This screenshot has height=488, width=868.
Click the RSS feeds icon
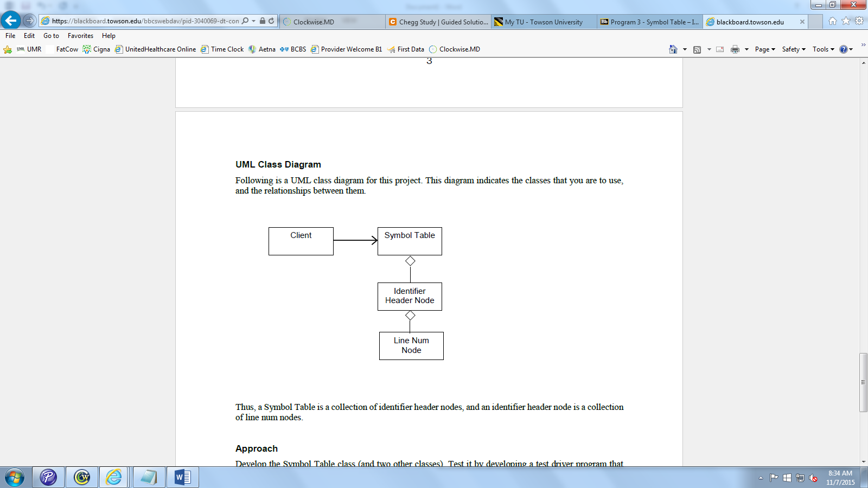tap(697, 49)
